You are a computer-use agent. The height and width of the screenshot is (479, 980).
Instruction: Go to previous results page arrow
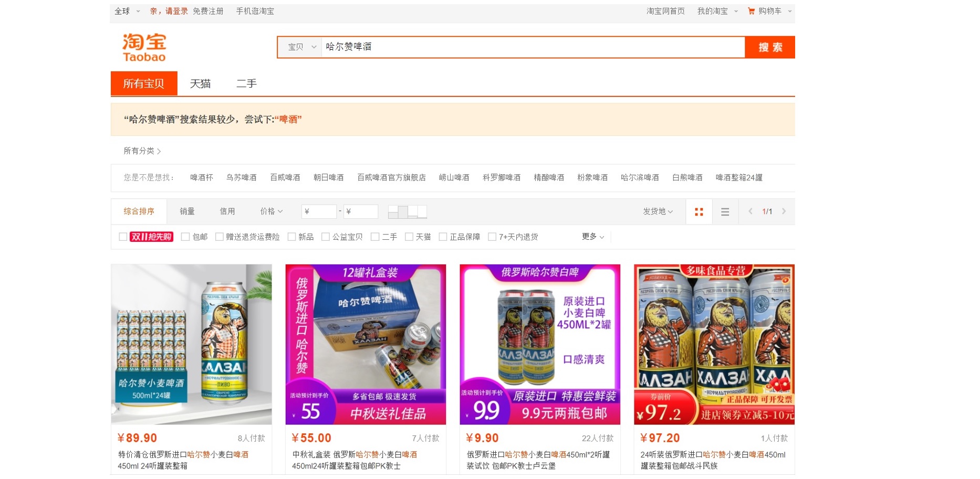[x=750, y=211]
